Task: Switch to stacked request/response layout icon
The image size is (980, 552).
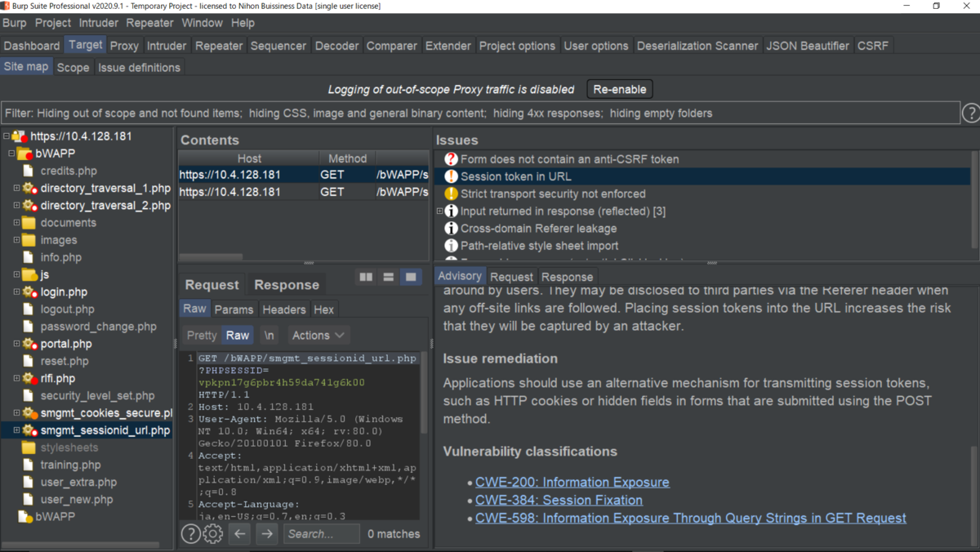Action: tap(388, 278)
